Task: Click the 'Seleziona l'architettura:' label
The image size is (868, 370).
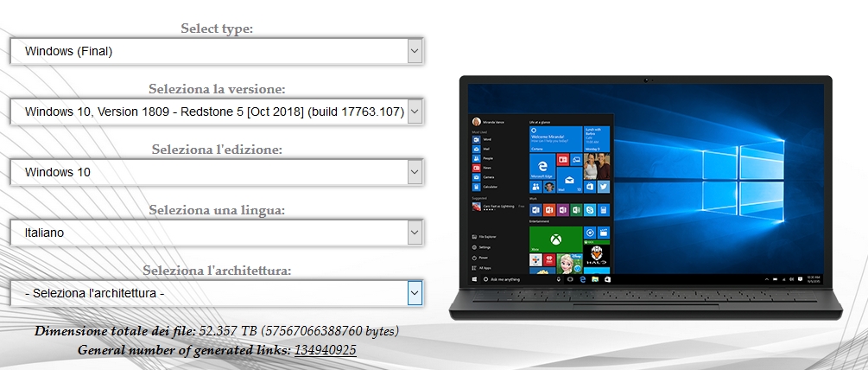Action: [x=217, y=271]
